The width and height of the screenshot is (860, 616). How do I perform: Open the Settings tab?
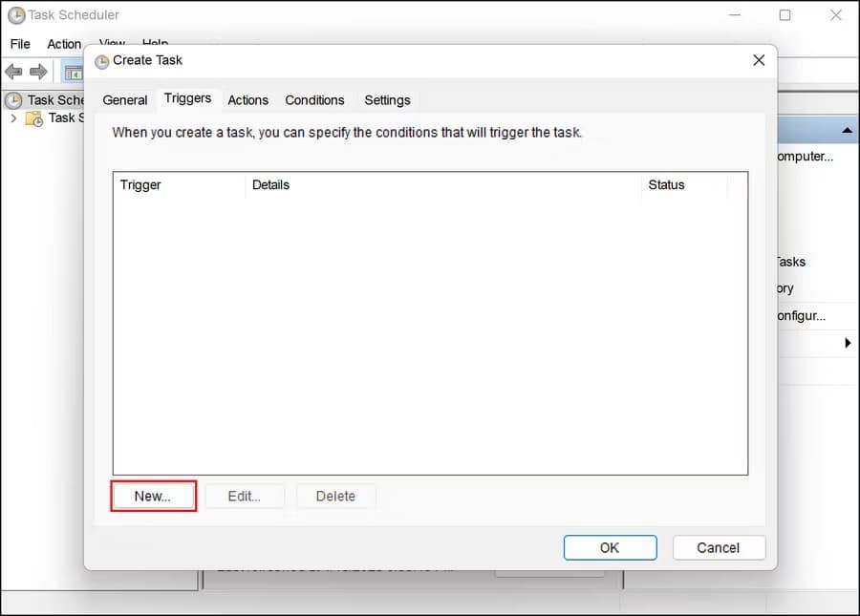[x=387, y=100]
